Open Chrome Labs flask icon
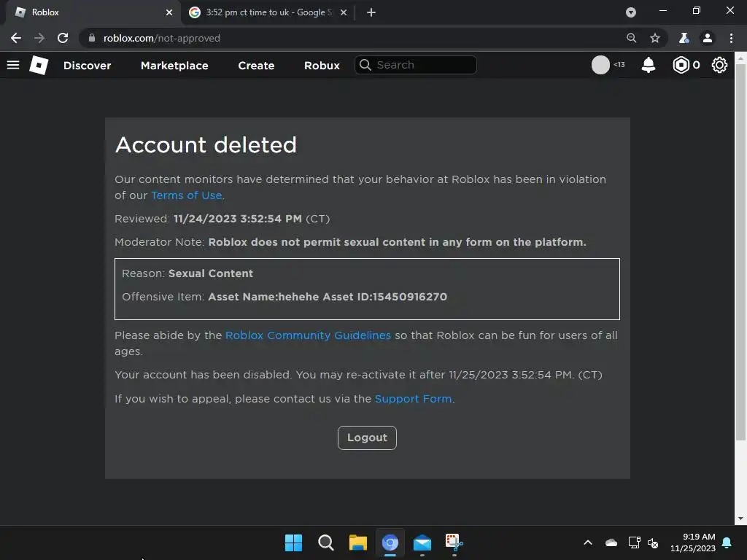The width and height of the screenshot is (747, 560). [x=684, y=38]
